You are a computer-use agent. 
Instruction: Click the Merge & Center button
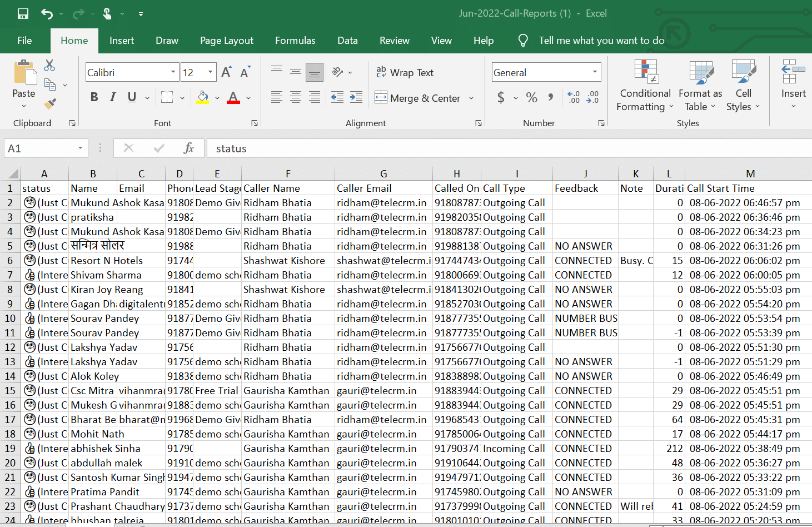click(418, 98)
